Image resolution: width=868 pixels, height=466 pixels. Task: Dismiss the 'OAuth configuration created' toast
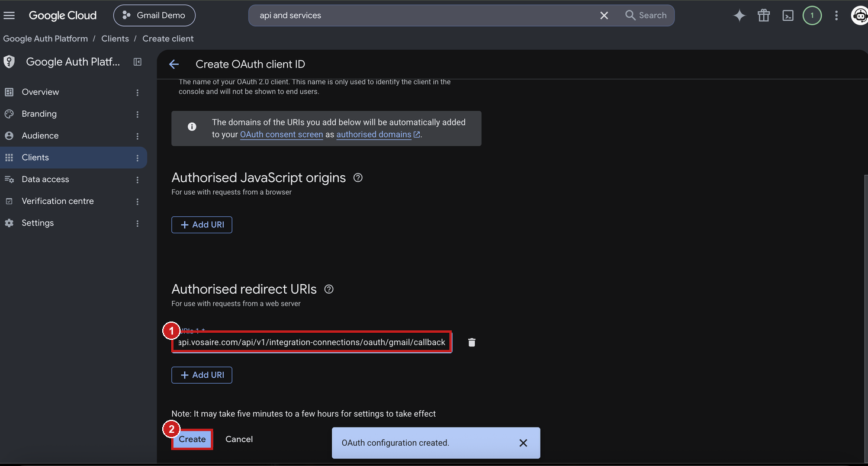click(523, 443)
